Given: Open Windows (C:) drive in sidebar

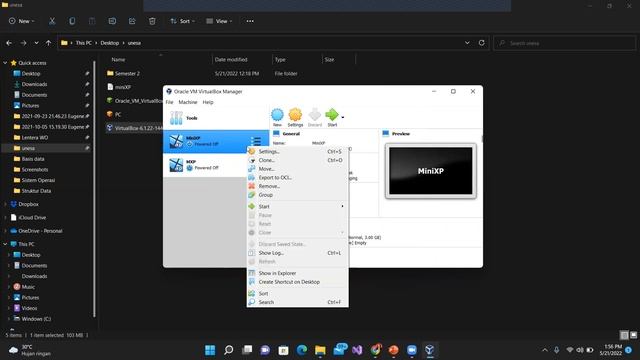Looking at the screenshot, I should coord(36,319).
